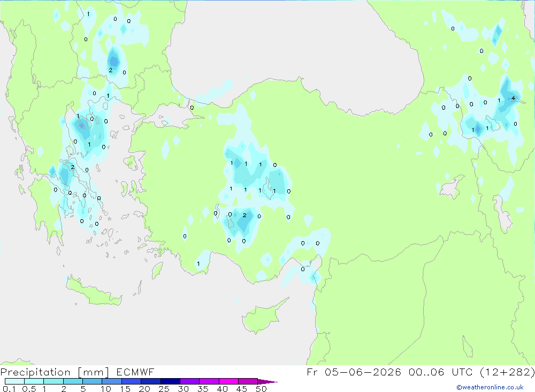Click the 0.1–0.5 mm lightest cyan legend swatch
The height and width of the screenshot is (392, 535).
pos(14,381)
